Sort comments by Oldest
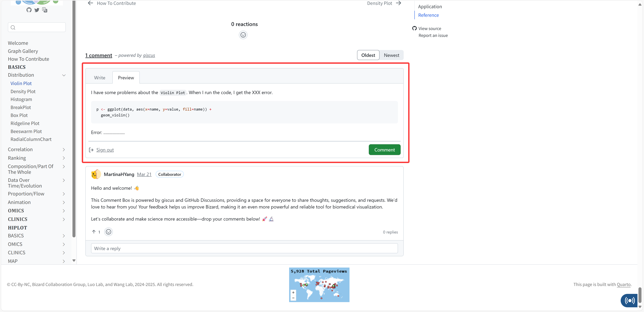 368,55
